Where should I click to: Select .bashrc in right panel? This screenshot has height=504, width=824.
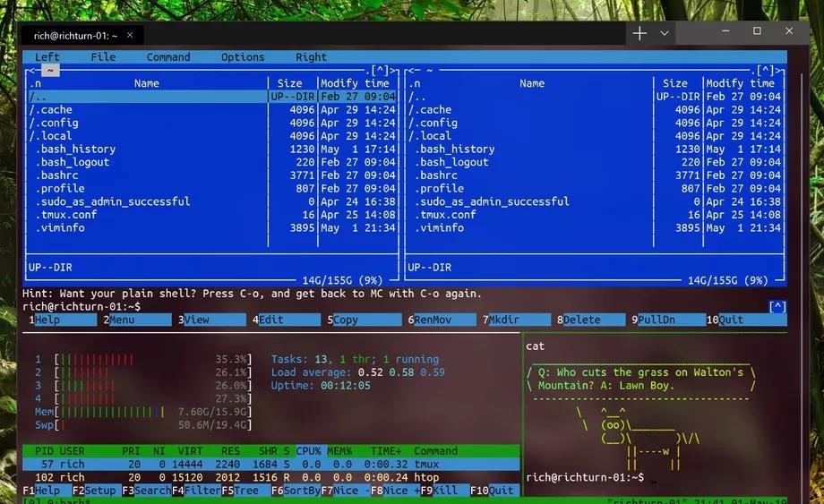pos(595,175)
